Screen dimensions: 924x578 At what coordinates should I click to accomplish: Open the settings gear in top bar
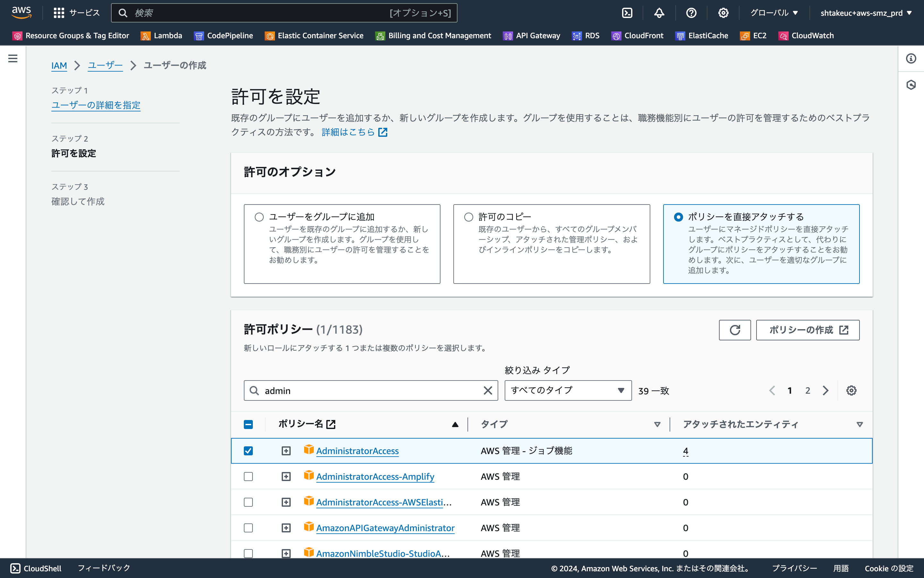point(723,13)
